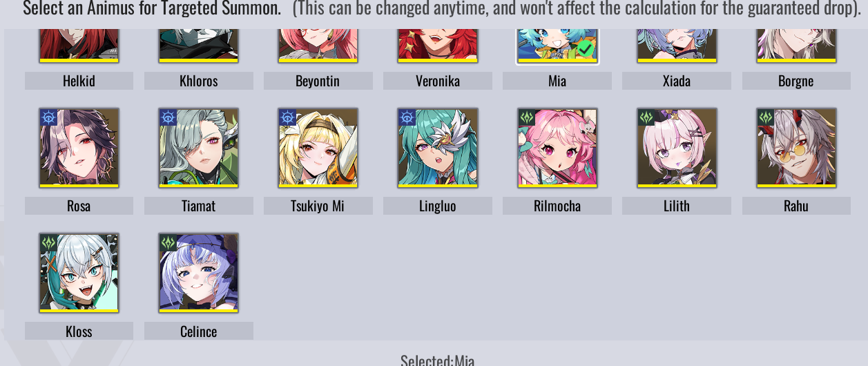Click the Veronika name label

click(x=438, y=81)
